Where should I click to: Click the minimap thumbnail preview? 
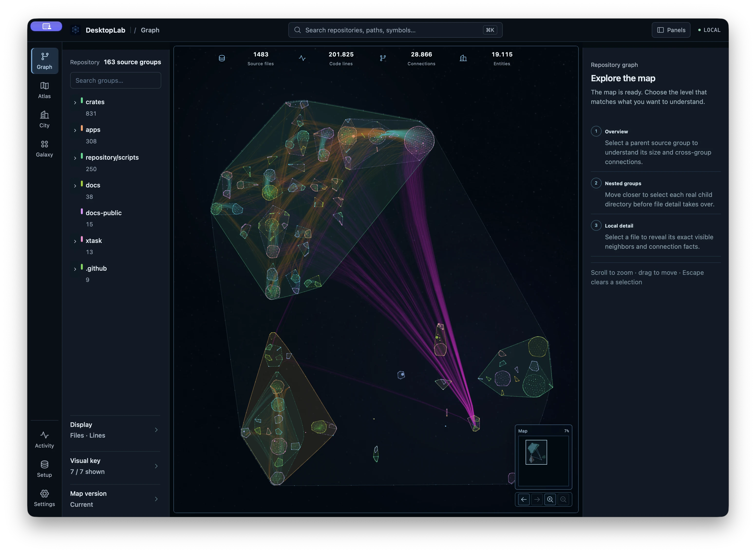(x=536, y=452)
